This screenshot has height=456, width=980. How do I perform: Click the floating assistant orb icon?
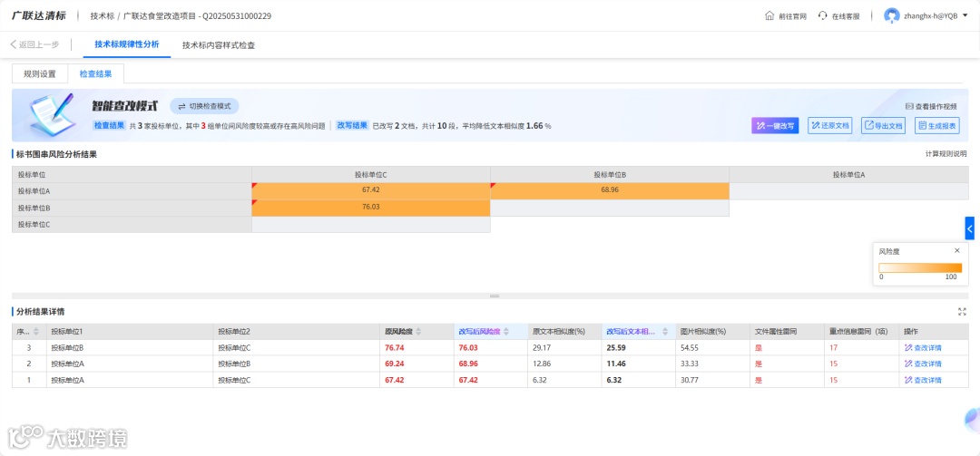(x=973, y=420)
